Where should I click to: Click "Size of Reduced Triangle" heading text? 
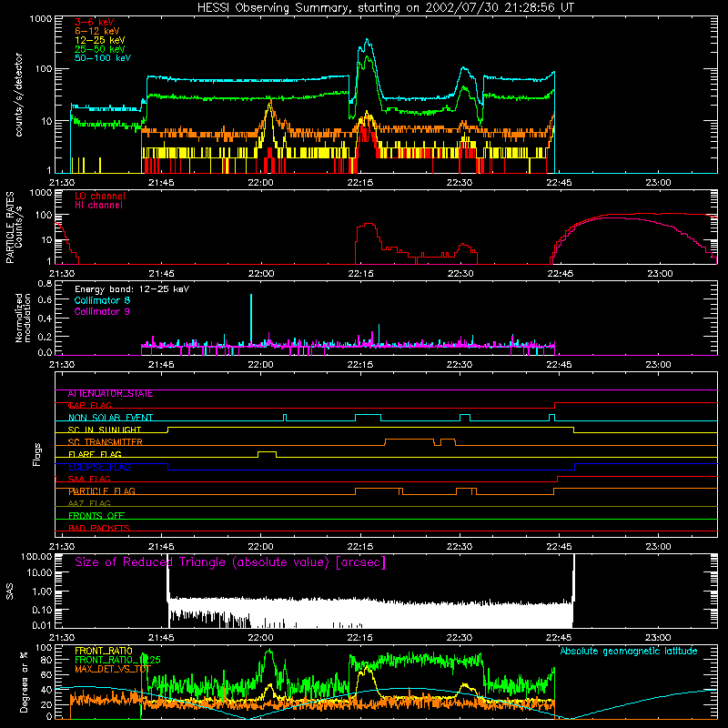pos(230,562)
